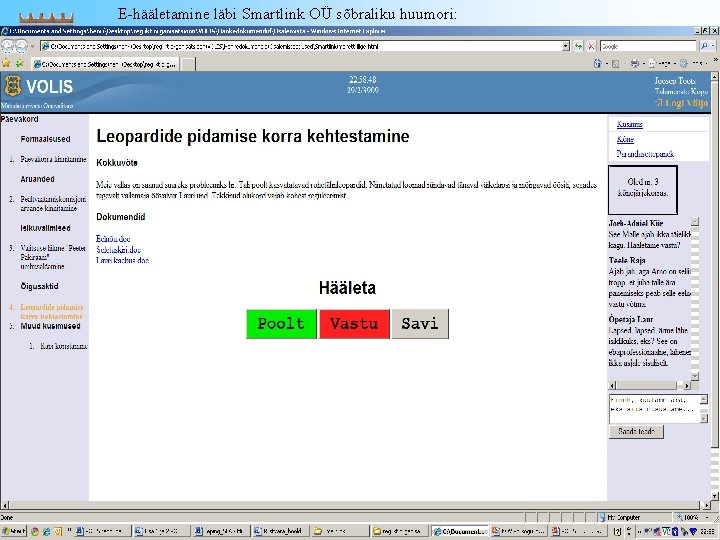The image size is (720, 540).
Task: Click the Add to Favorites icon
Action: [x=19, y=63]
